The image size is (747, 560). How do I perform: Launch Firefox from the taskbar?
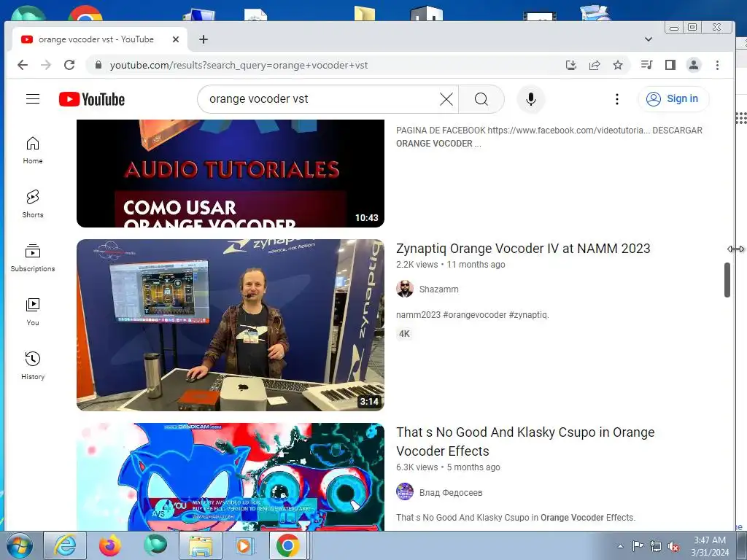[110, 545]
